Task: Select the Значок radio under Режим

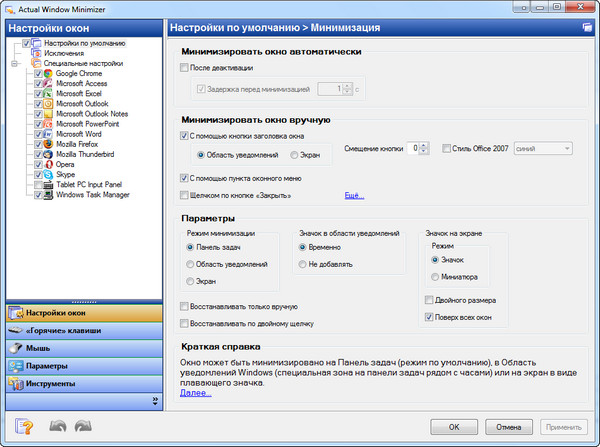Action: pyautogui.click(x=435, y=260)
